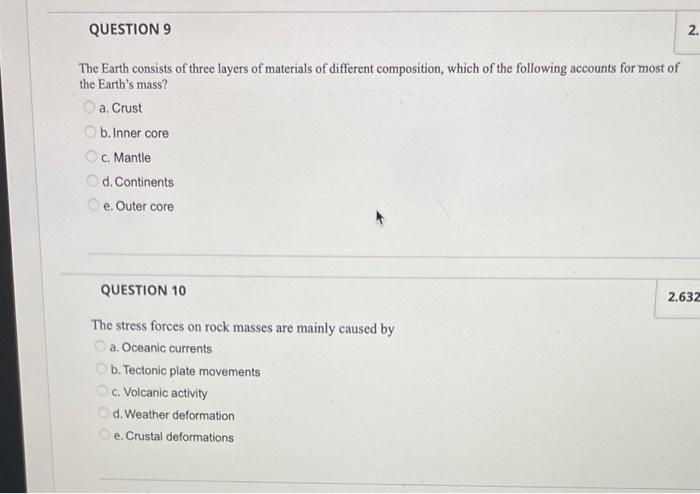The width and height of the screenshot is (700, 494).
Task: Click the Crust answer label text
Action: 127,108
